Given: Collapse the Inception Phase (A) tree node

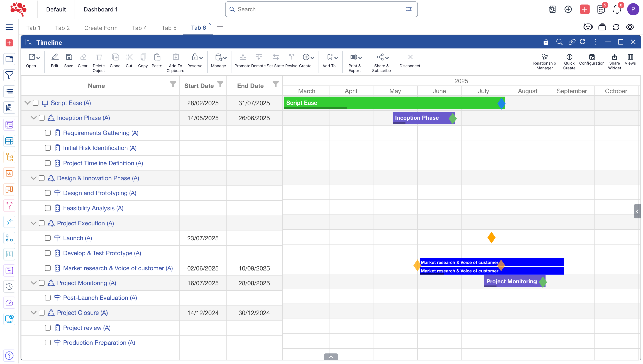Looking at the screenshot, I should point(33,118).
